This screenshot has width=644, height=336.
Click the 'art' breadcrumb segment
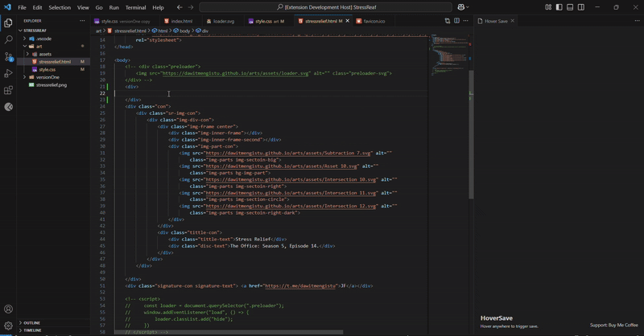pyautogui.click(x=98, y=31)
